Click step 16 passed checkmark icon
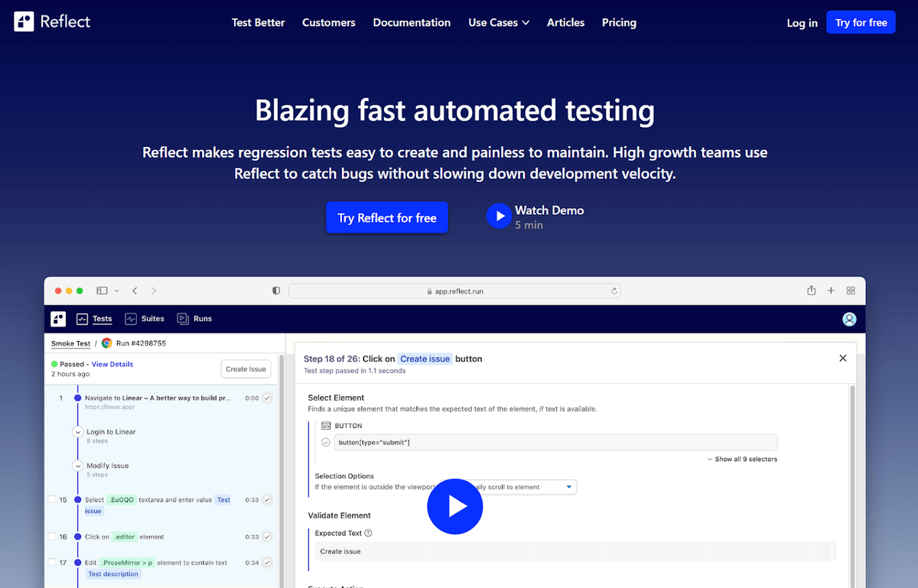 coord(267,537)
